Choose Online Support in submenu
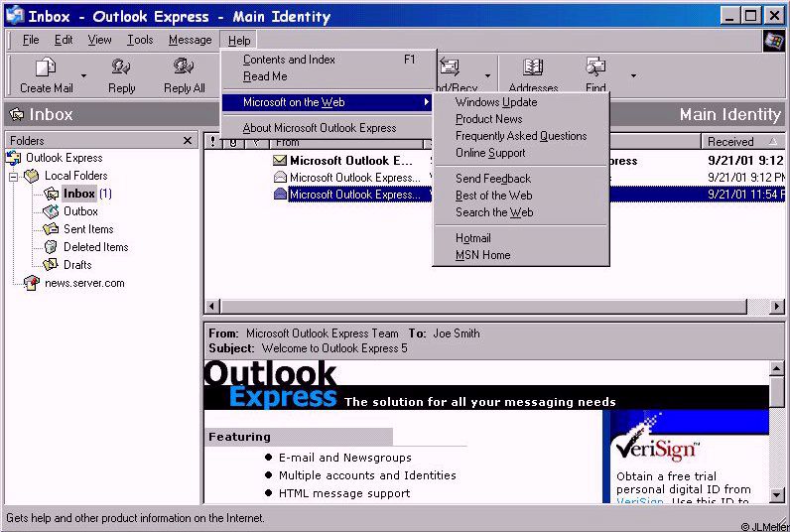790x532 pixels. (x=521, y=153)
